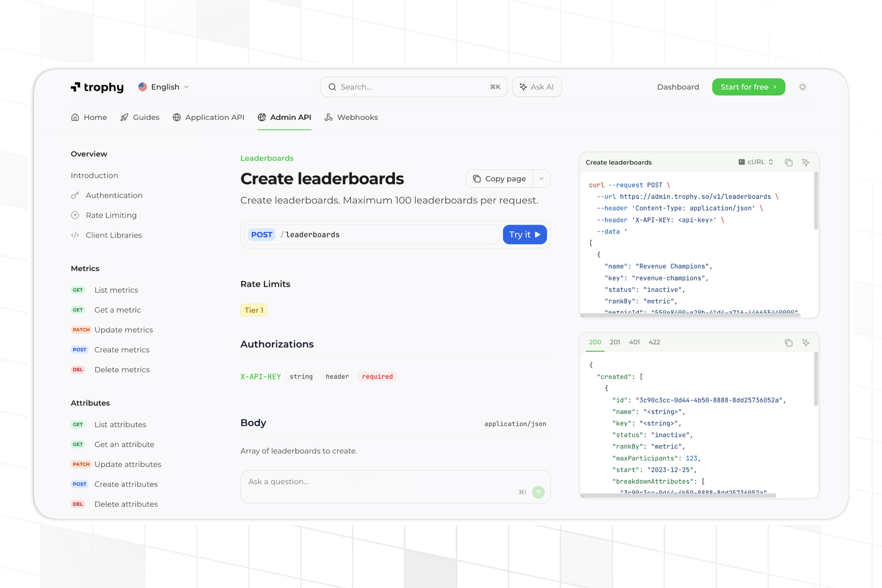Toggle light/dark theme sun icon
The width and height of the screenshot is (882, 588).
pos(803,87)
